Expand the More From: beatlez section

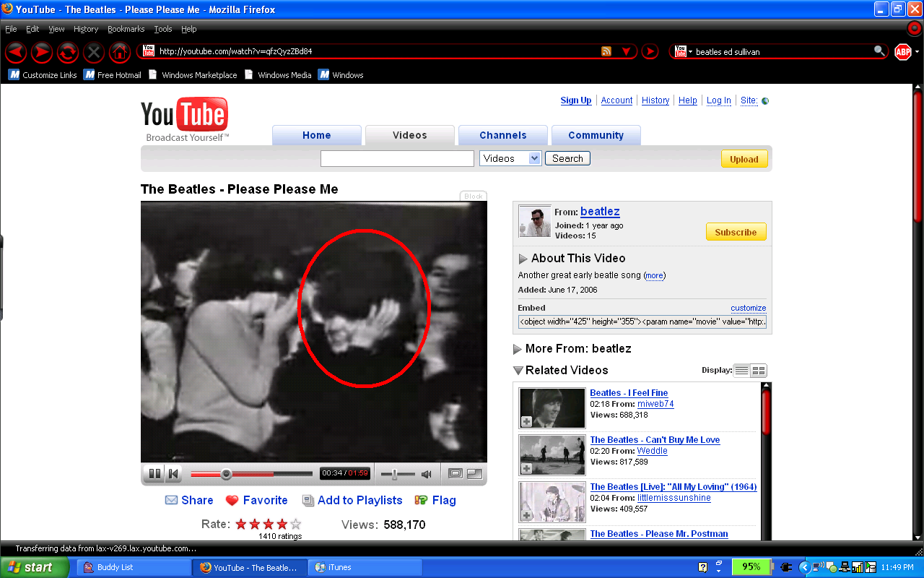click(518, 349)
